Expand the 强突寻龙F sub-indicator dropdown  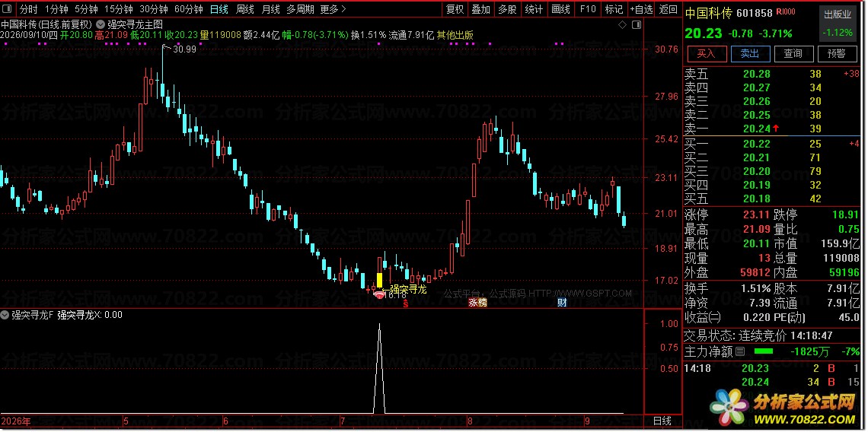[5, 315]
